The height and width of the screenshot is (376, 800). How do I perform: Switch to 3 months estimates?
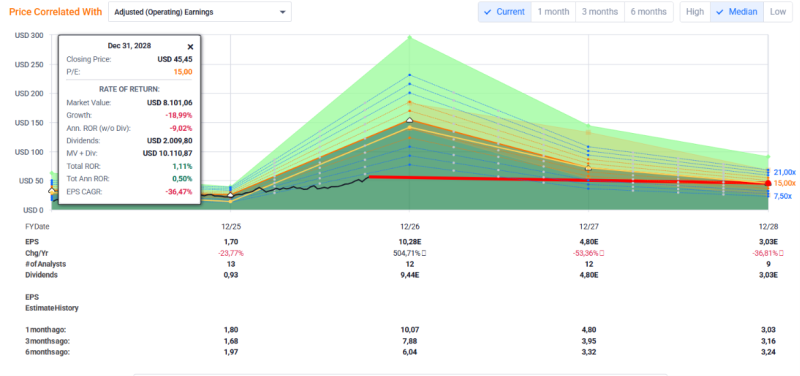pos(599,12)
